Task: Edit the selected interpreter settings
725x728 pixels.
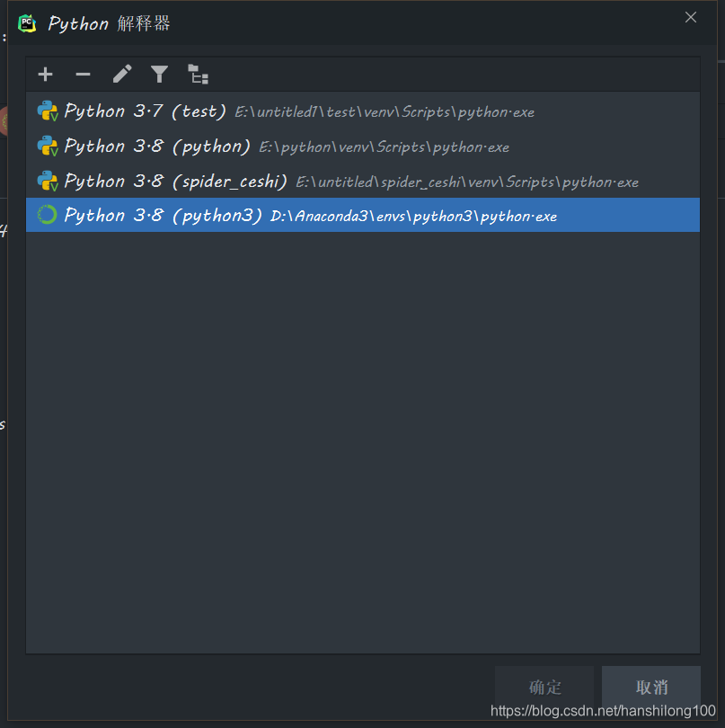Action: [121, 75]
